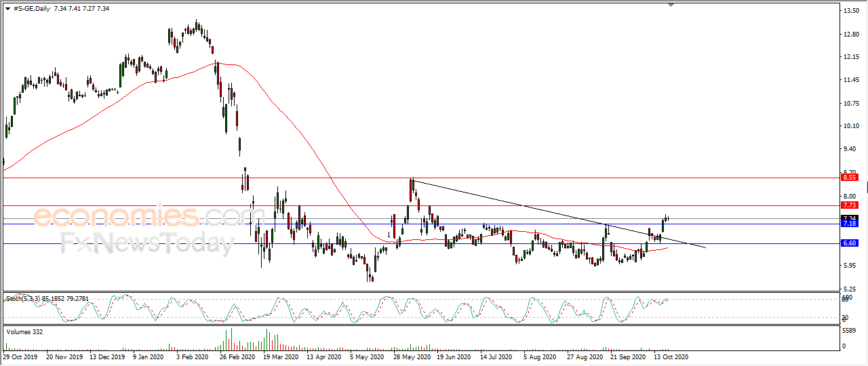Viewport: 868px width, 366px height.
Task: Select the red horizontal resistance line at 8.55
Action: [x=420, y=178]
